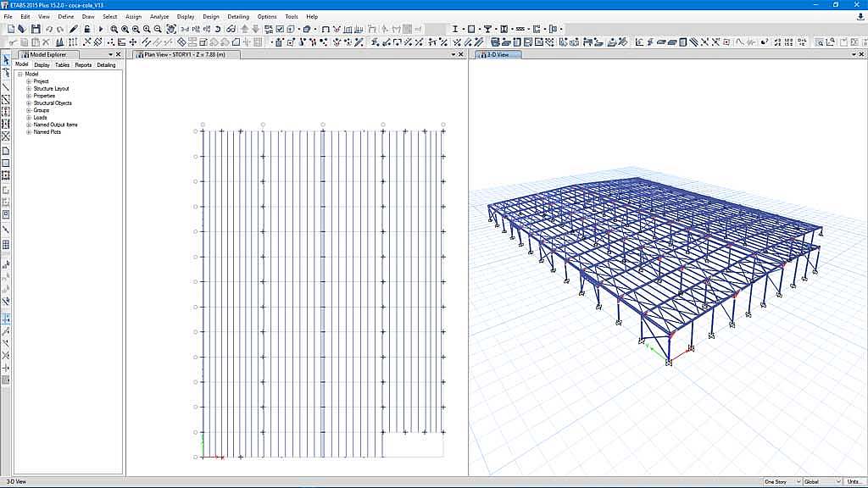
Task: Select the Draw Beam line tool
Action: pyautogui.click(x=6, y=86)
